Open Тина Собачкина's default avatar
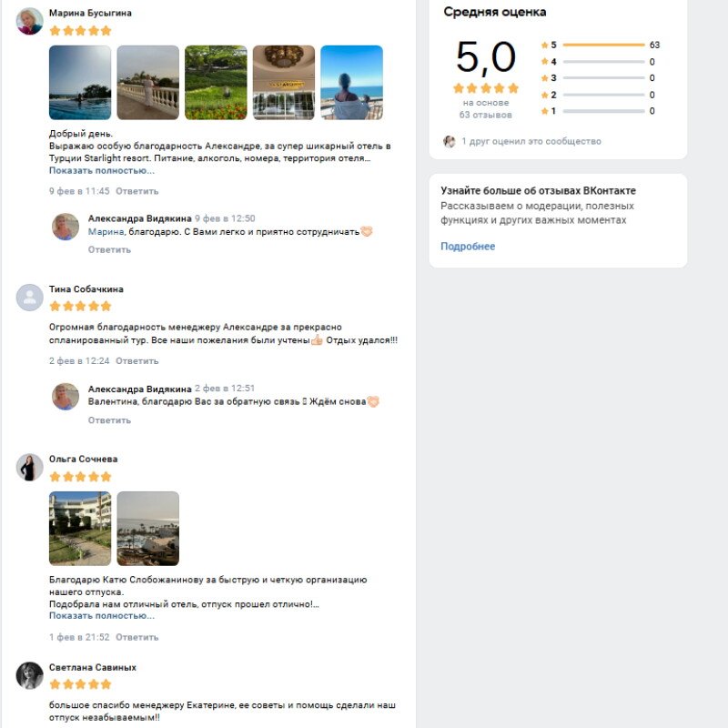Screen dimensions: 728x728 coord(30,298)
